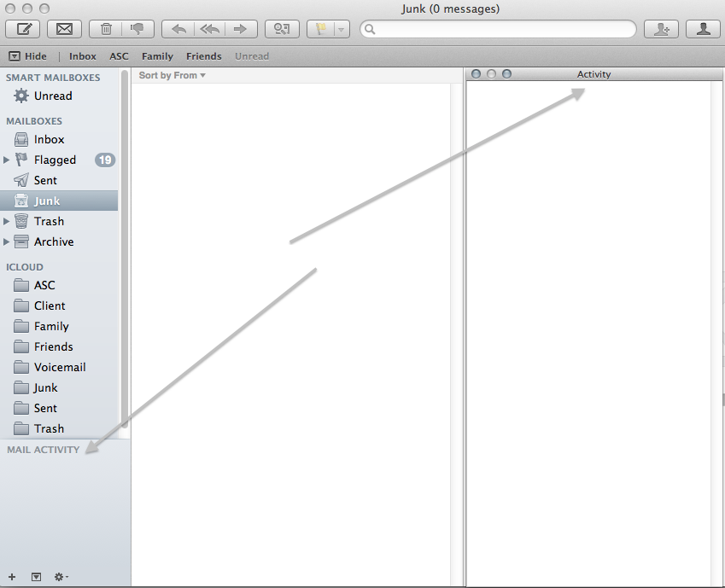
Task: Add mailbox with plus button
Action: pos(12,576)
